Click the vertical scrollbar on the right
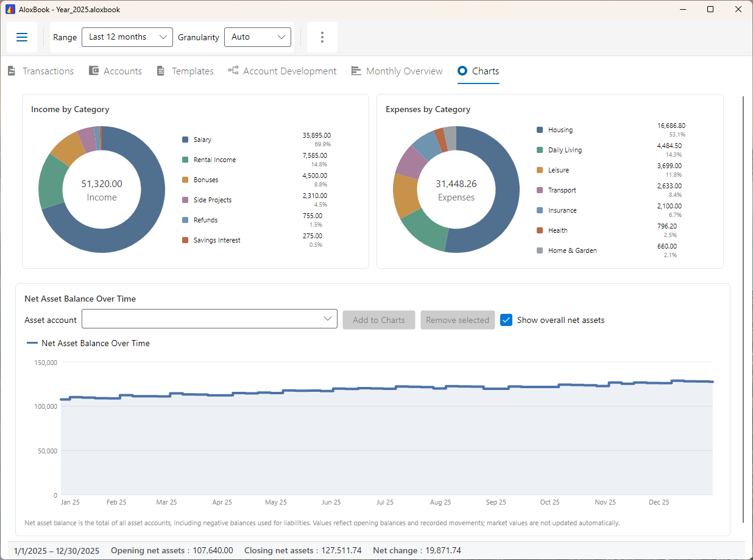The height and width of the screenshot is (560, 753). [743, 309]
